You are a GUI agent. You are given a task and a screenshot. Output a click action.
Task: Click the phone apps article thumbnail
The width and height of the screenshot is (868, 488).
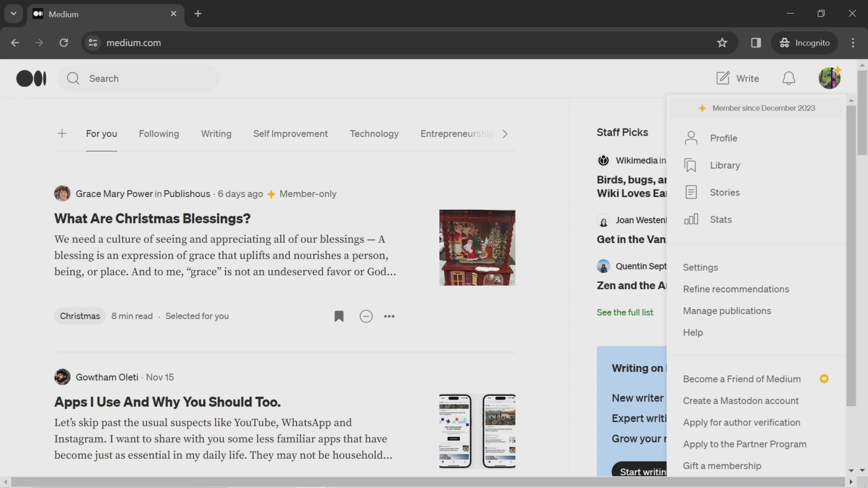point(477,431)
